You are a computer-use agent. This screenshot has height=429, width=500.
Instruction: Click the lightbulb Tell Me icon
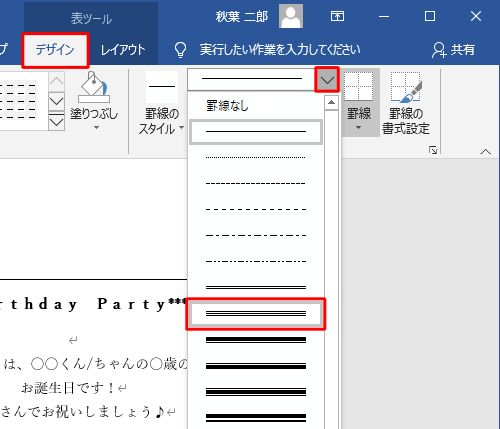tap(180, 50)
